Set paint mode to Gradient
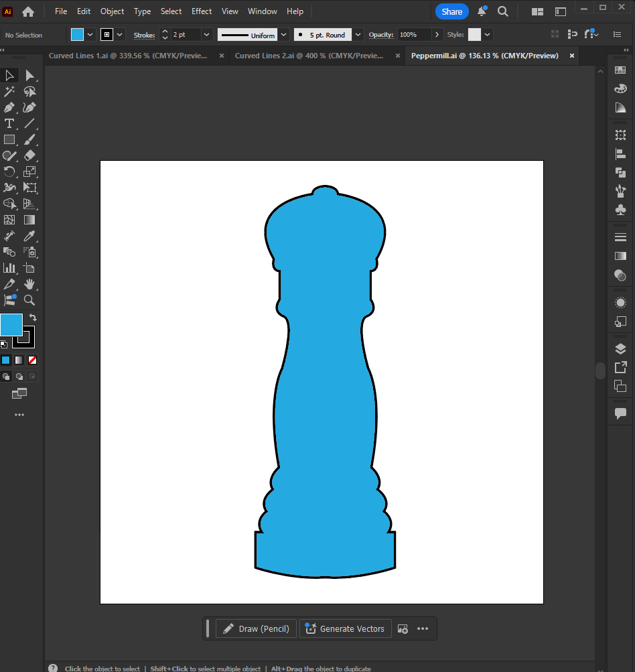 (19, 360)
